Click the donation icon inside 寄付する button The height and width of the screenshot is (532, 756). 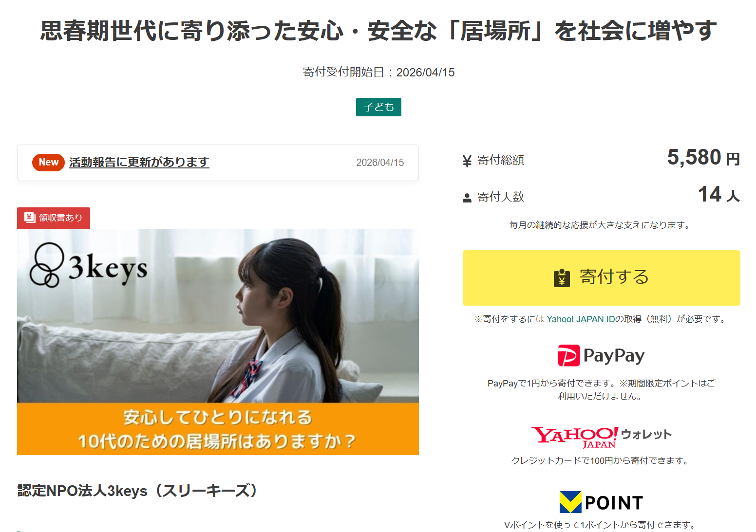click(x=562, y=278)
